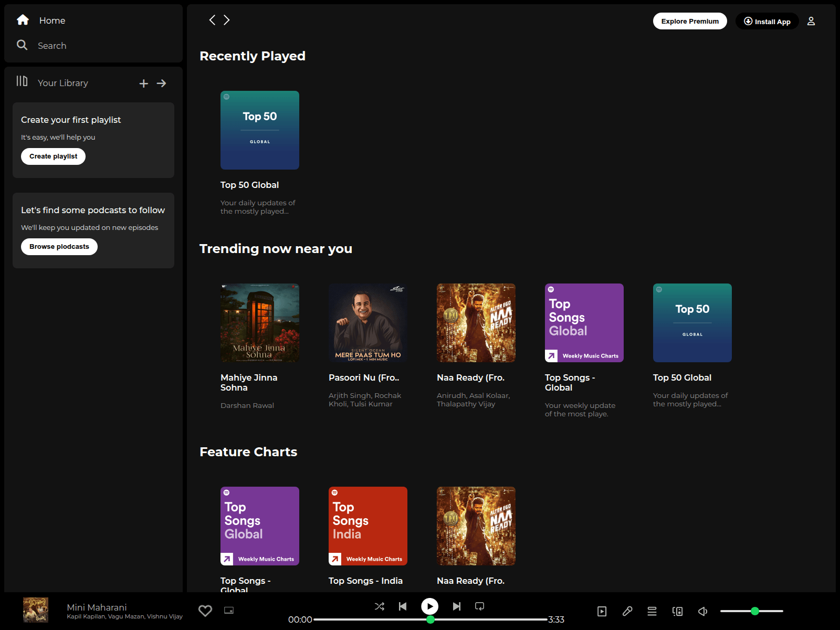Screen dimensions: 840x630
Task: Like Mini Maharani with heart icon
Action: point(205,611)
